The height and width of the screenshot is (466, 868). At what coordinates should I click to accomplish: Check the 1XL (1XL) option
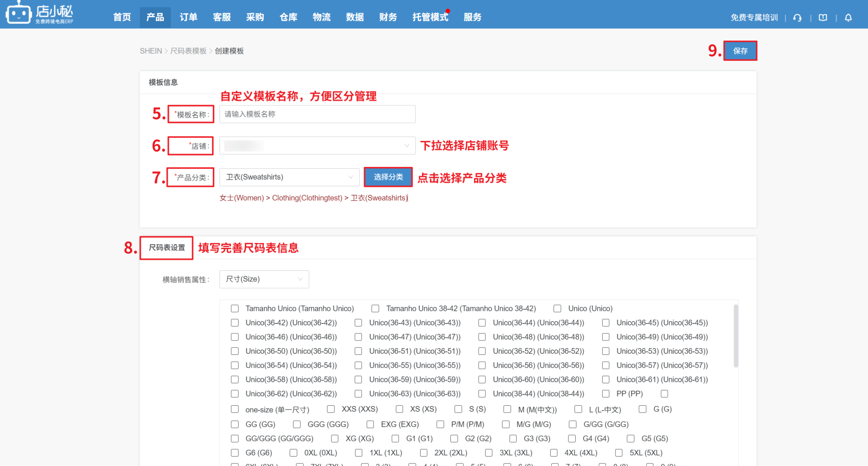358,453
